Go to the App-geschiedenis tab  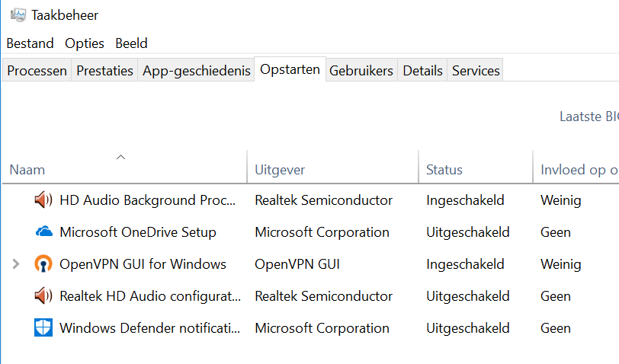click(x=197, y=71)
